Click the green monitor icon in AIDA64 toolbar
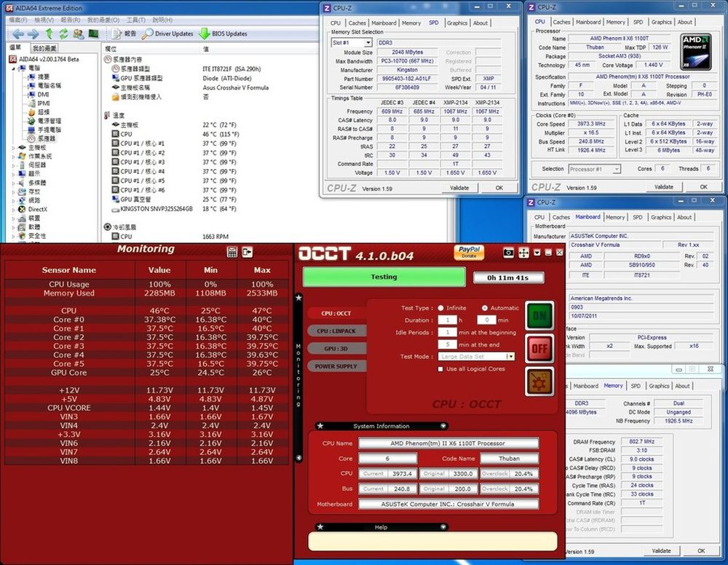Viewport: 728px width, 565px height. pyautogui.click(x=93, y=33)
